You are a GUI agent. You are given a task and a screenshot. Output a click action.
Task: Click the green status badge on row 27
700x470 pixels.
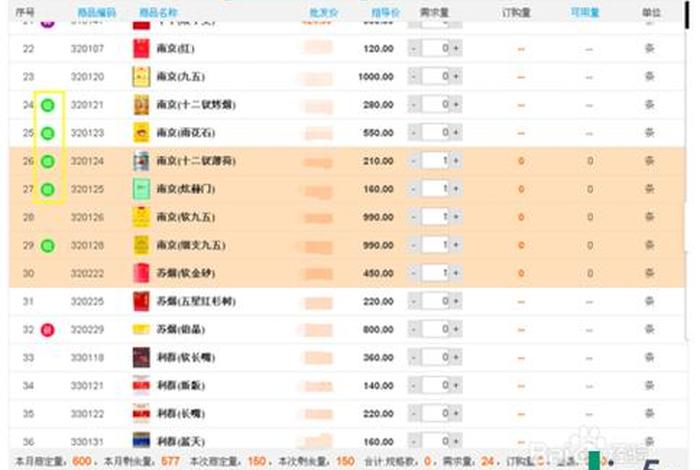tap(48, 189)
